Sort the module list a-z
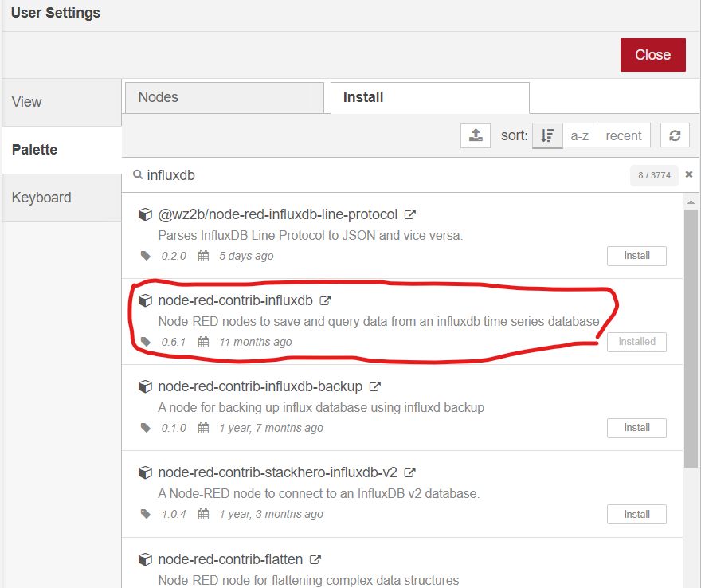The width and height of the screenshot is (701, 588). [x=579, y=135]
